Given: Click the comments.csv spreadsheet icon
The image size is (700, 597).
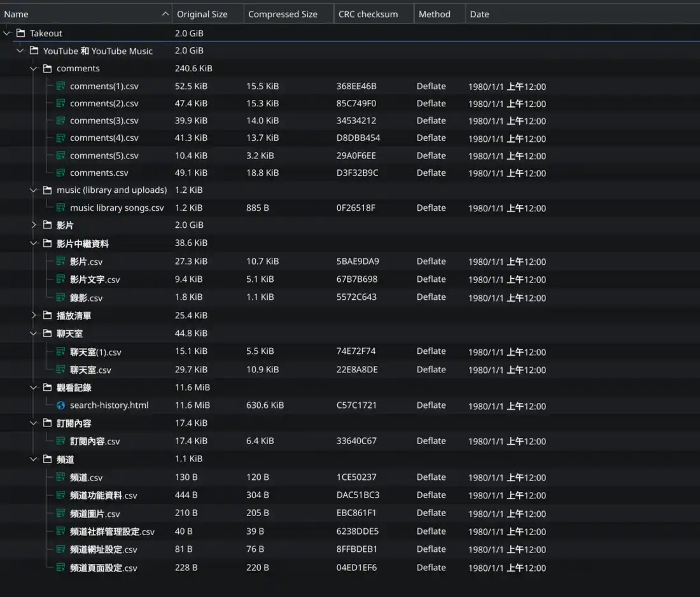Looking at the screenshot, I should [x=60, y=172].
